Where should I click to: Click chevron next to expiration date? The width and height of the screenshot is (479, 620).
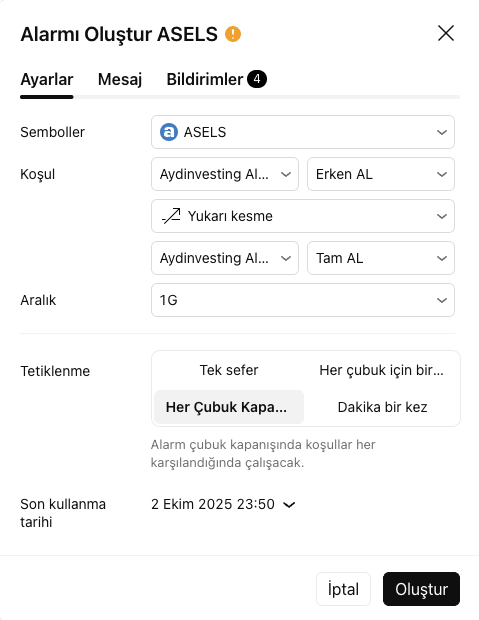point(290,505)
